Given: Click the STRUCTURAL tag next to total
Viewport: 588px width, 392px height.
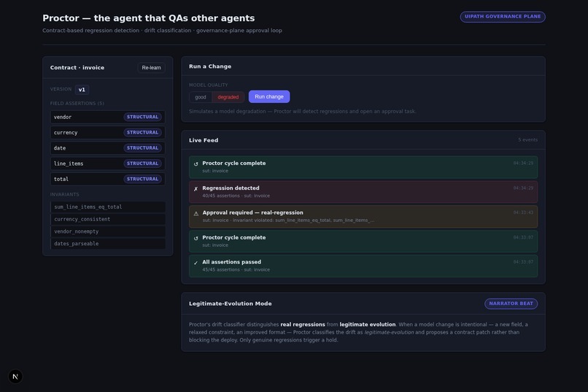Looking at the screenshot, I should point(142,179).
